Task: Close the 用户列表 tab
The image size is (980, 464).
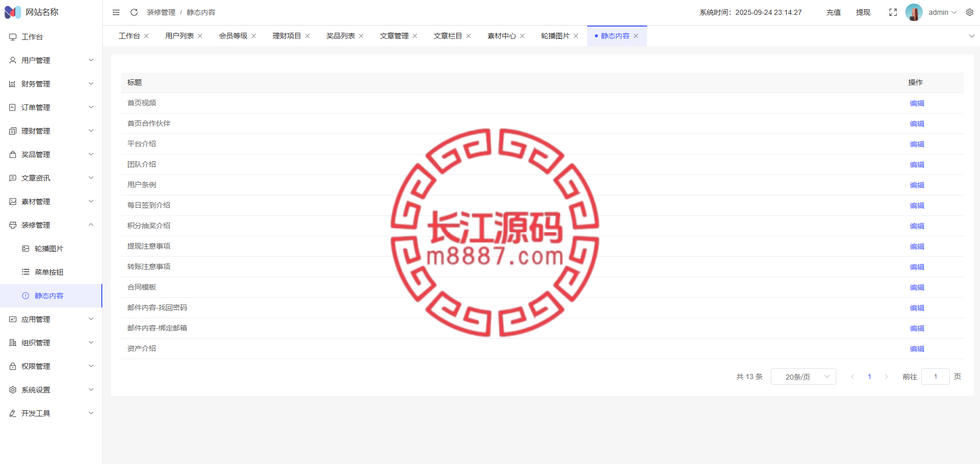Action: point(200,36)
